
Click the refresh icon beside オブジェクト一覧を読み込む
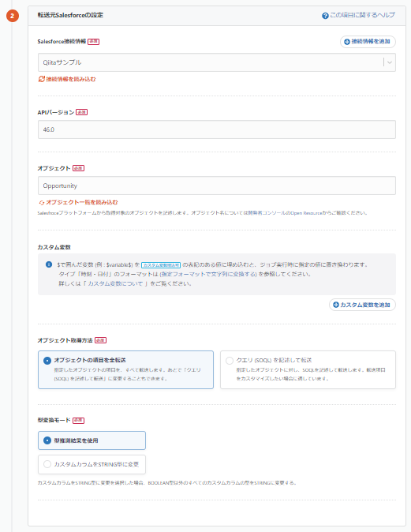tap(42, 203)
